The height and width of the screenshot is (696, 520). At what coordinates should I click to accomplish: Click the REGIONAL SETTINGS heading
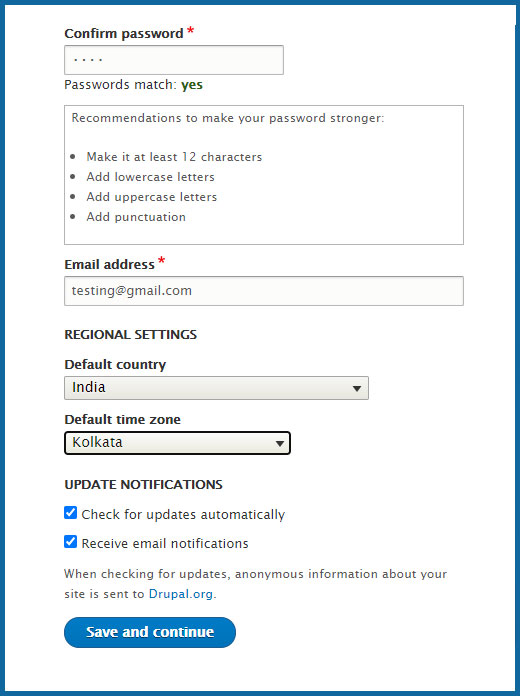[x=131, y=334]
